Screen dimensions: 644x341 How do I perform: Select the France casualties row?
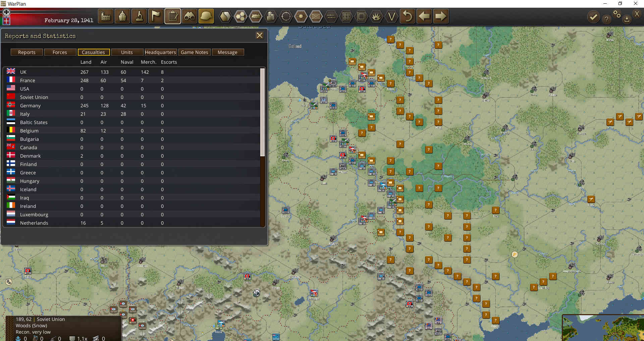(132, 80)
